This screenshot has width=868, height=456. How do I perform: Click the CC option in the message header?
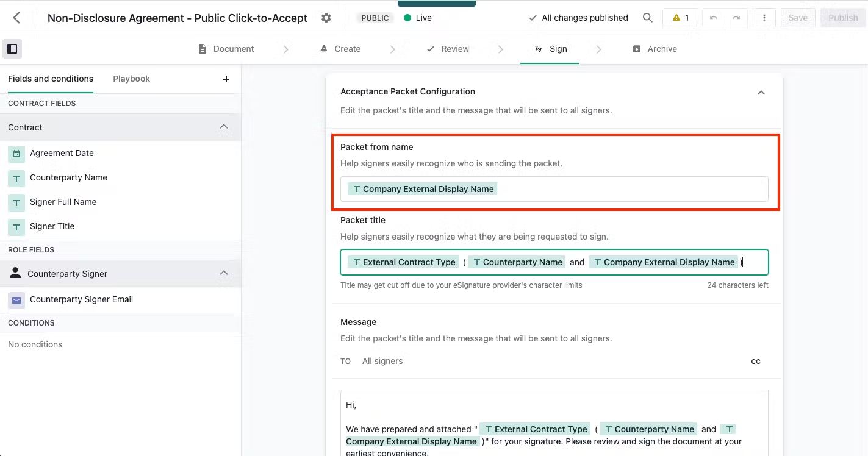pos(756,361)
